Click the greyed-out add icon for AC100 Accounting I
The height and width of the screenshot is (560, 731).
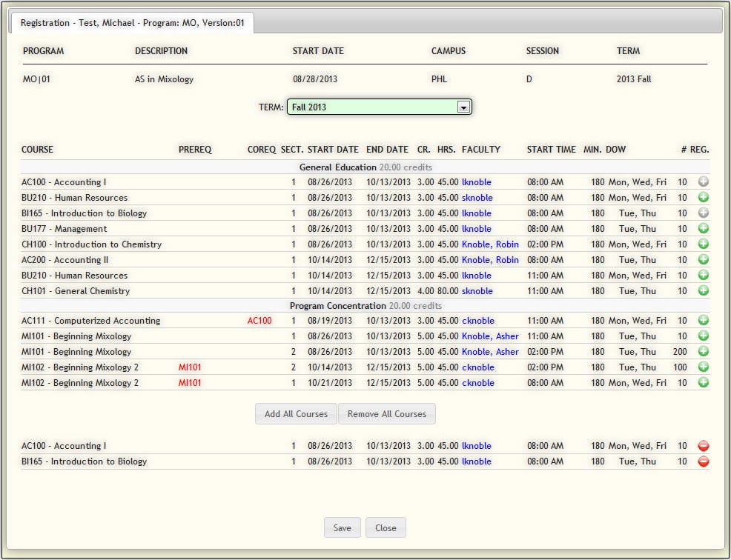(x=704, y=181)
